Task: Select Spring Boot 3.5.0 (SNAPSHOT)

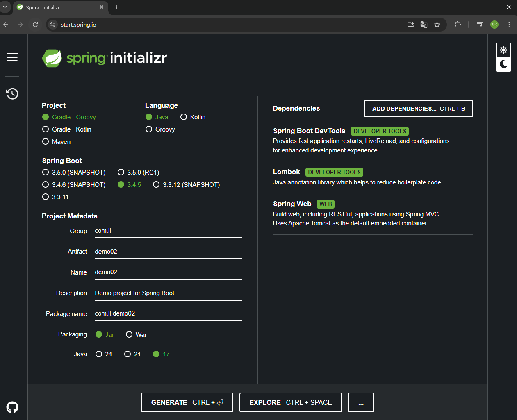Action: [x=74, y=173]
